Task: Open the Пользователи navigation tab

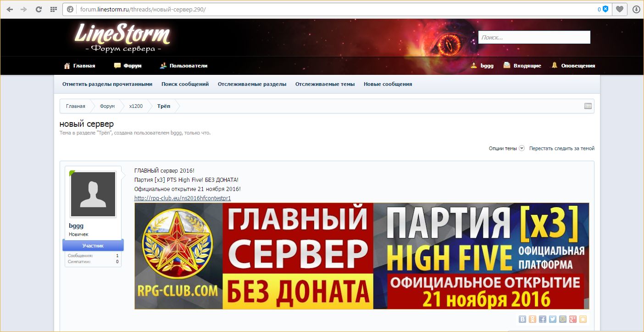Action: (183, 66)
